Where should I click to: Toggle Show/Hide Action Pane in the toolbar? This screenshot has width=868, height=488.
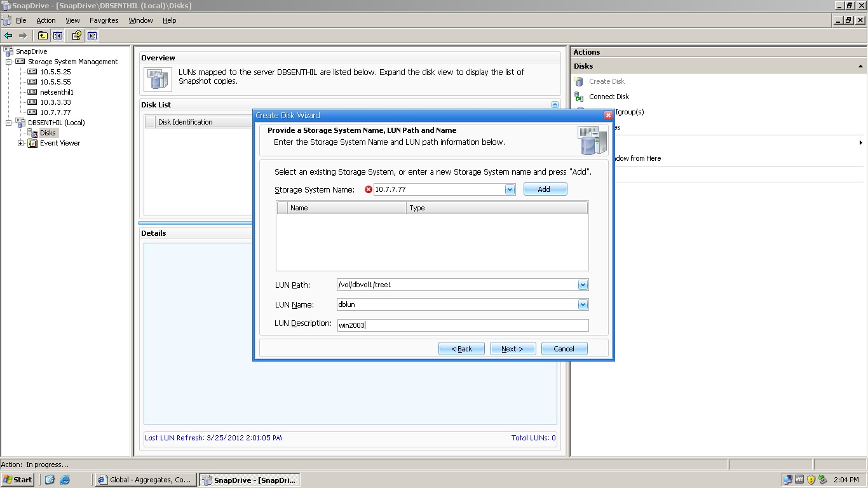(92, 36)
